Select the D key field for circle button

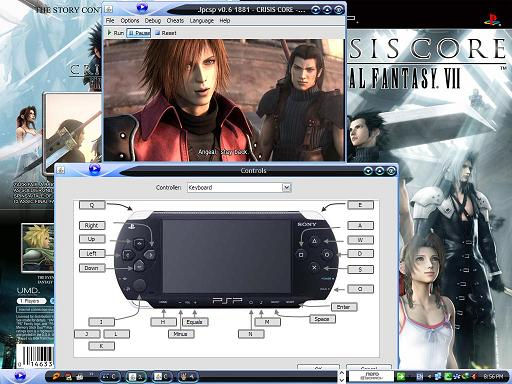click(x=360, y=254)
